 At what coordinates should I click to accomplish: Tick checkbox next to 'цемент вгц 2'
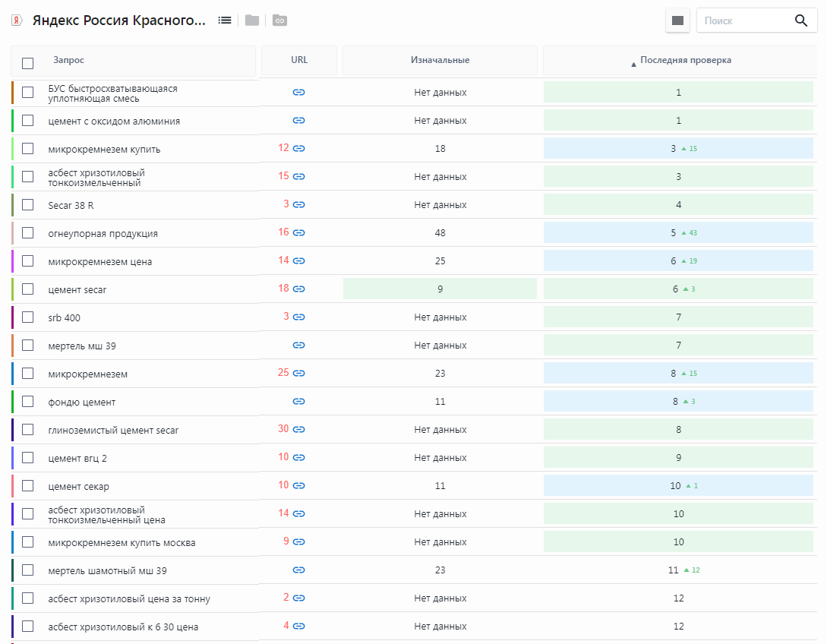click(x=28, y=458)
